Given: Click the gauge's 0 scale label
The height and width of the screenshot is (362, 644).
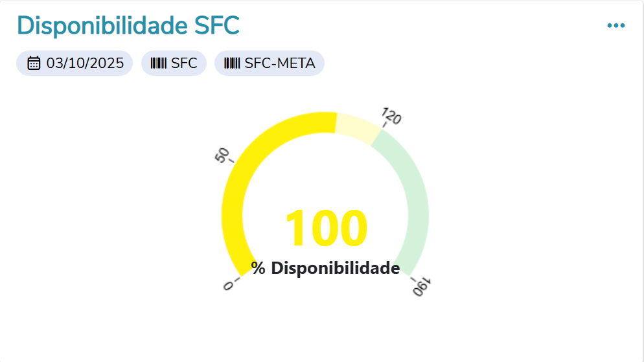Looking at the screenshot, I should [227, 286].
